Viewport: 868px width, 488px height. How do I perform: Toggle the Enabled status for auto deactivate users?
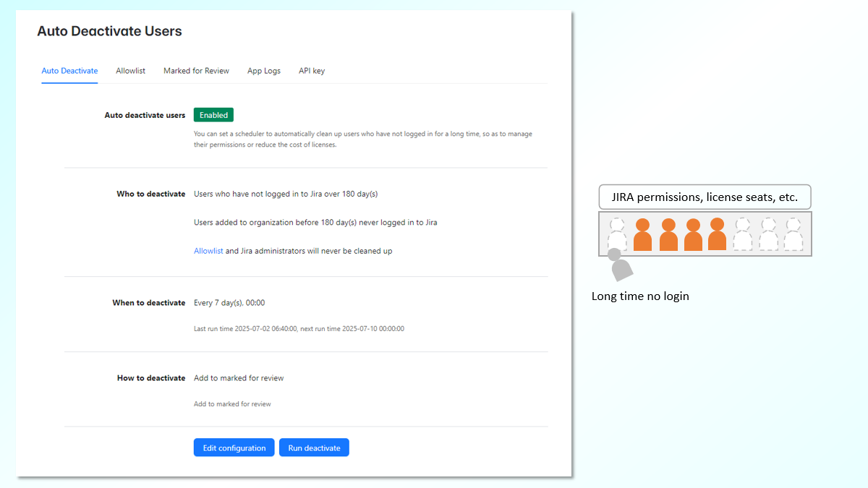click(x=213, y=114)
